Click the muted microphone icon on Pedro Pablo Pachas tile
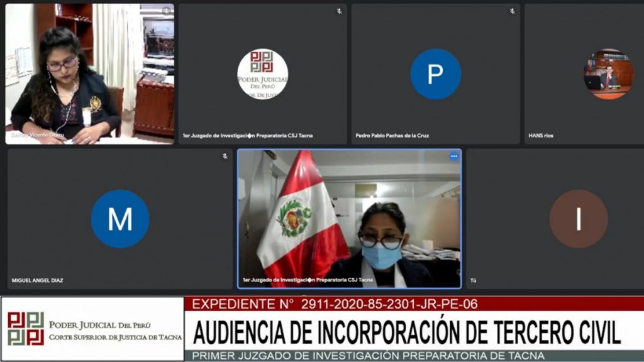This screenshot has width=644, height=362. 512,11
